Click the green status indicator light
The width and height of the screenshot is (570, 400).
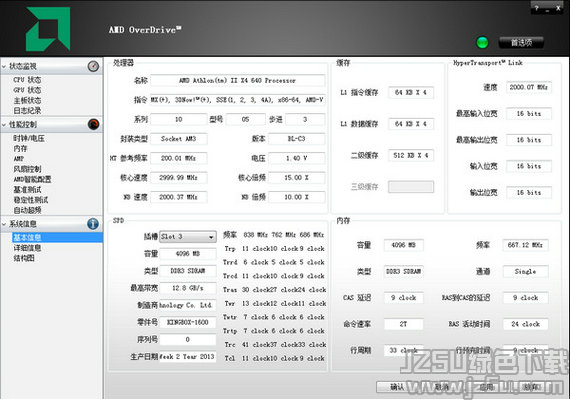tap(482, 43)
